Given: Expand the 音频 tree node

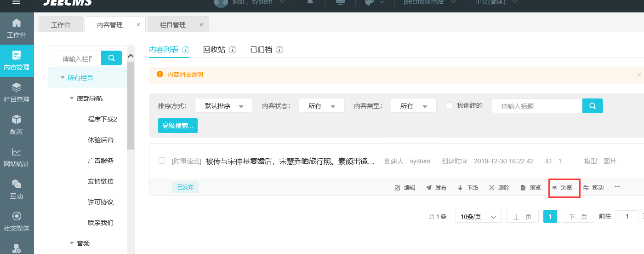Looking at the screenshot, I should (72, 243).
